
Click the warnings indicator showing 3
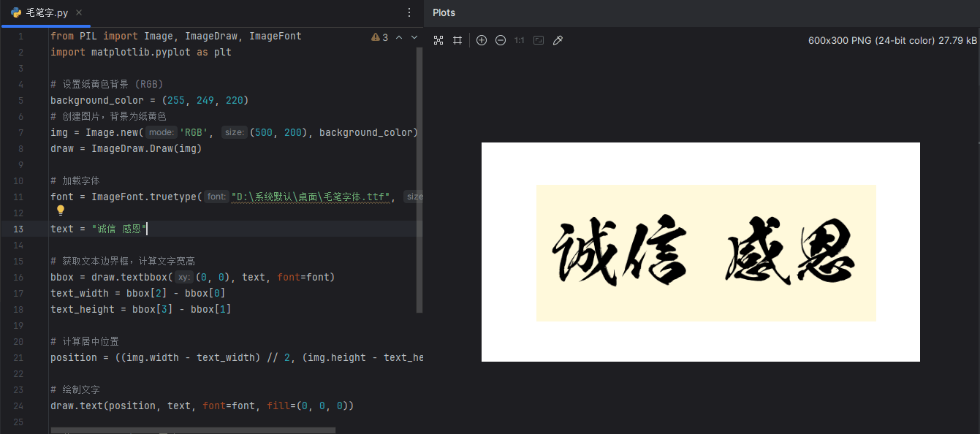[380, 37]
